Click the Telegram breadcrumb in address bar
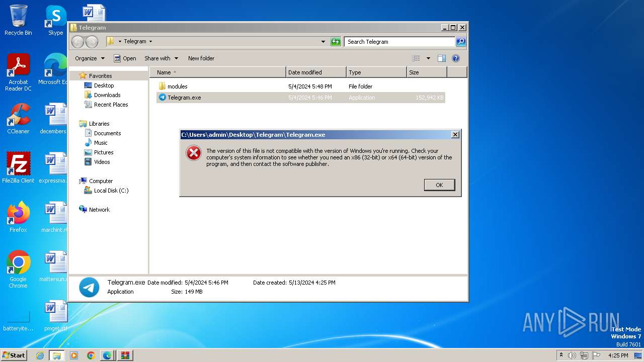Viewport: 644px width, 362px height. (x=135, y=42)
